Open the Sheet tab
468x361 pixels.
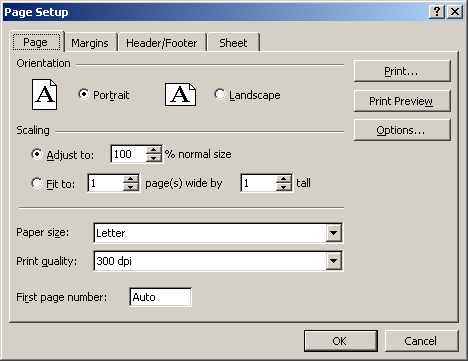(233, 43)
